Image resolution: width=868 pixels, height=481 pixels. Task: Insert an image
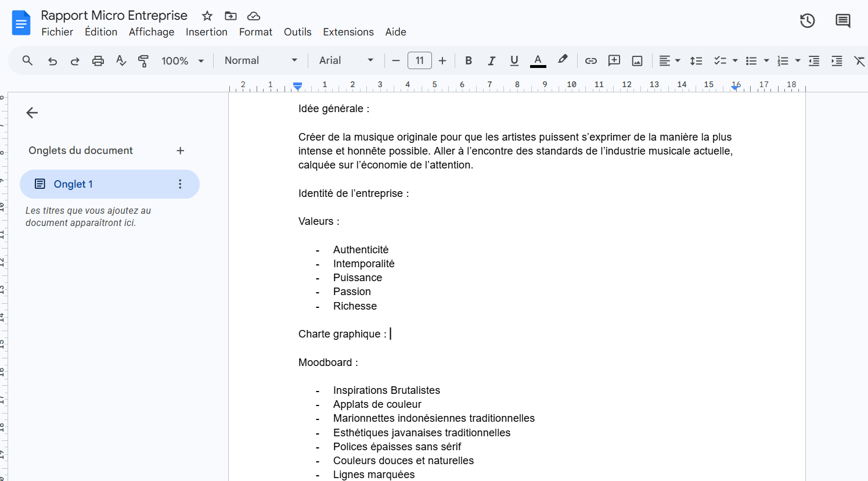pyautogui.click(x=638, y=60)
